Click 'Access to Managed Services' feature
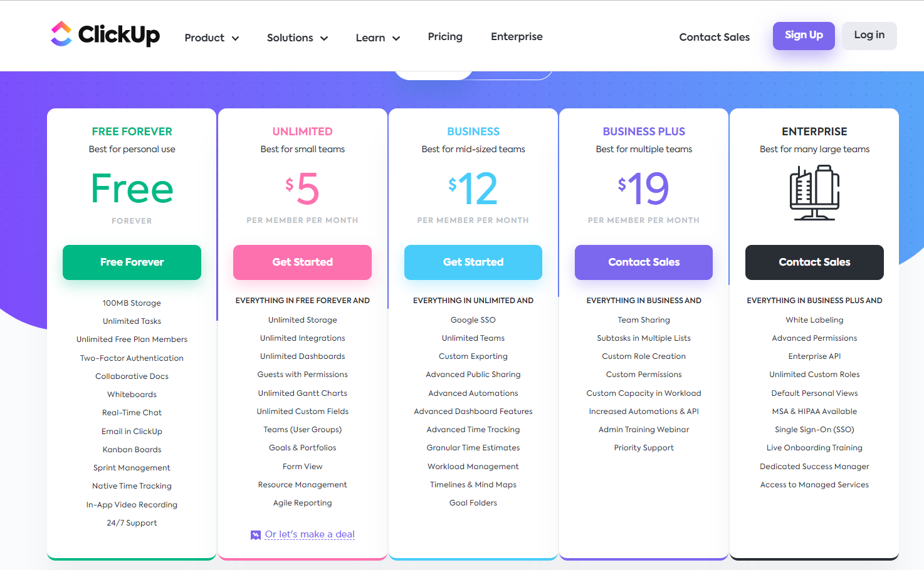This screenshot has height=570, width=924. point(814,485)
